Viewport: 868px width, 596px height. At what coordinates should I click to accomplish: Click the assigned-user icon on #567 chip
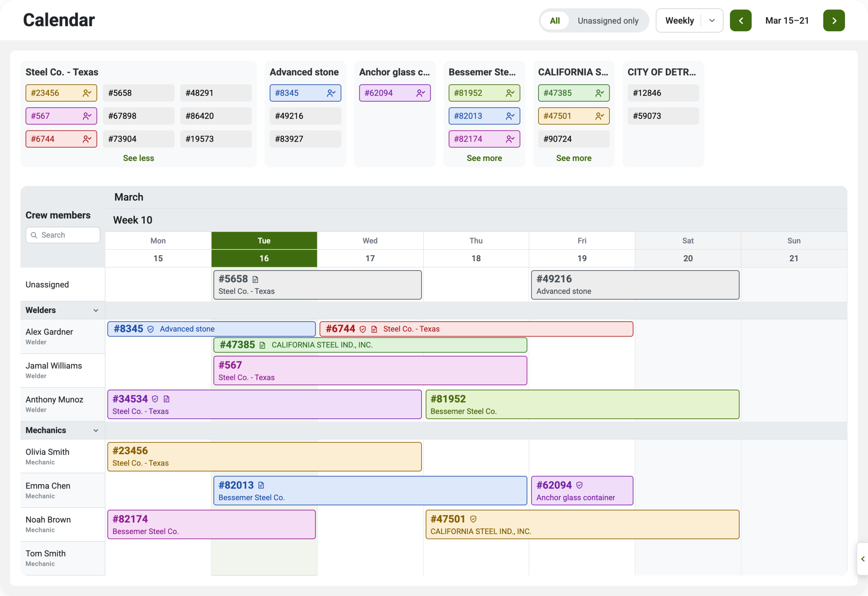[x=87, y=116]
